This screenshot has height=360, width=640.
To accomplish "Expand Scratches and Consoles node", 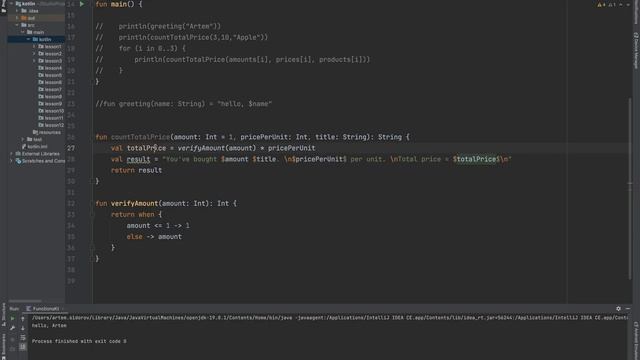I will pos(12,161).
